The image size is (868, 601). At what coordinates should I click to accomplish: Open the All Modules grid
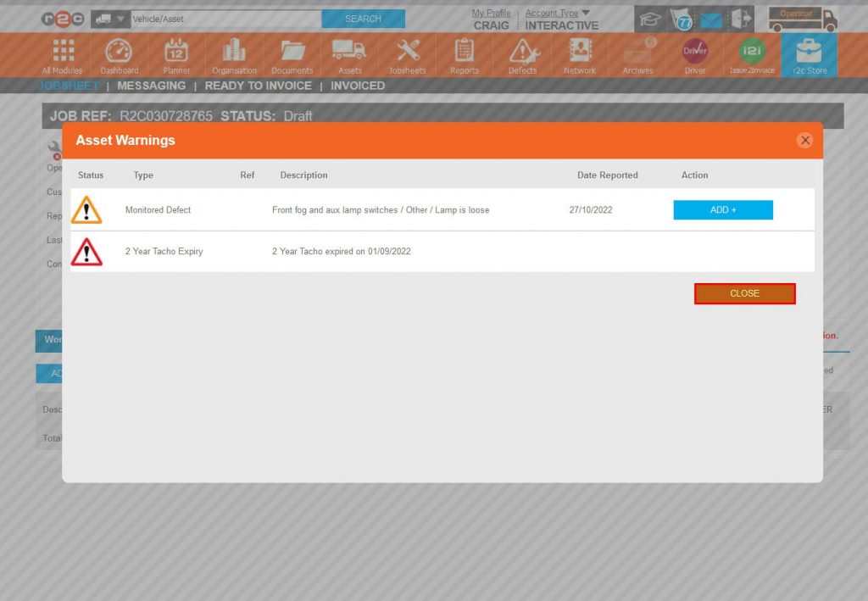click(62, 54)
